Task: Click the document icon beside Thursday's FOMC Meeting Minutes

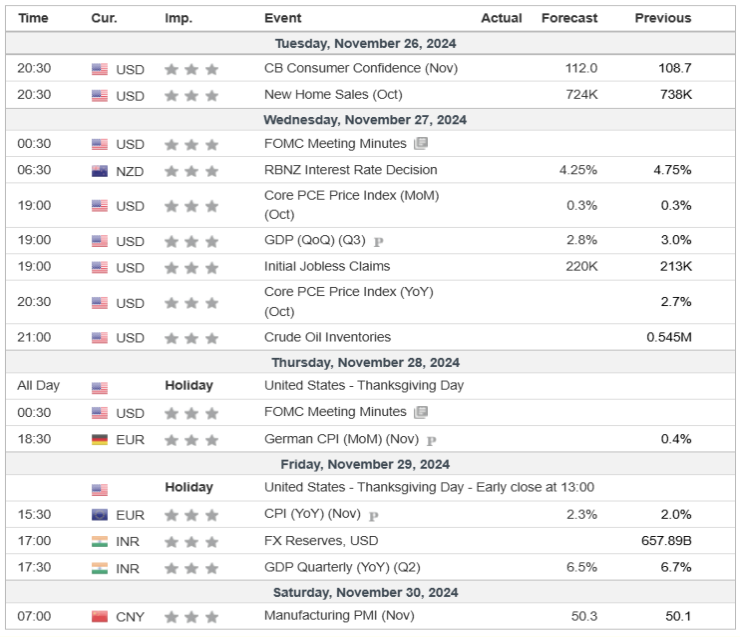Action: 421,412
